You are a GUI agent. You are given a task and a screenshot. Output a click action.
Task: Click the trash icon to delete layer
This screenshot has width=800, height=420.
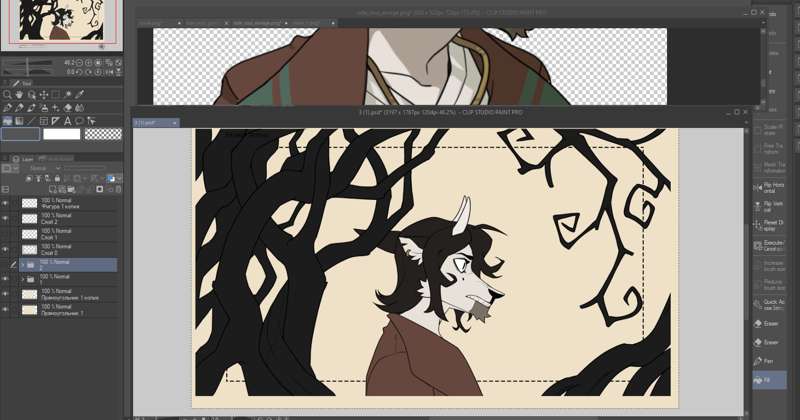point(118,189)
